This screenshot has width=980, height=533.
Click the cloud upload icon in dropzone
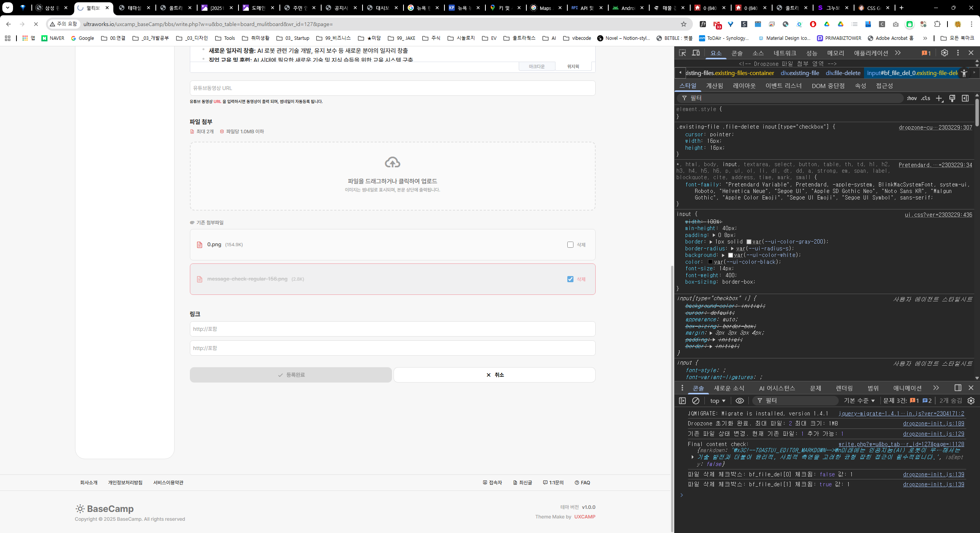[x=392, y=162]
